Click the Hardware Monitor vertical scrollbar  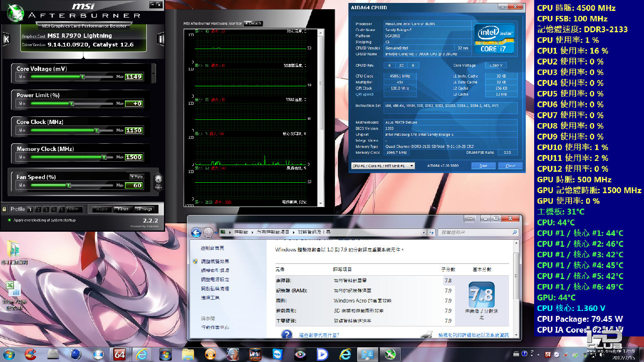click(x=321, y=117)
